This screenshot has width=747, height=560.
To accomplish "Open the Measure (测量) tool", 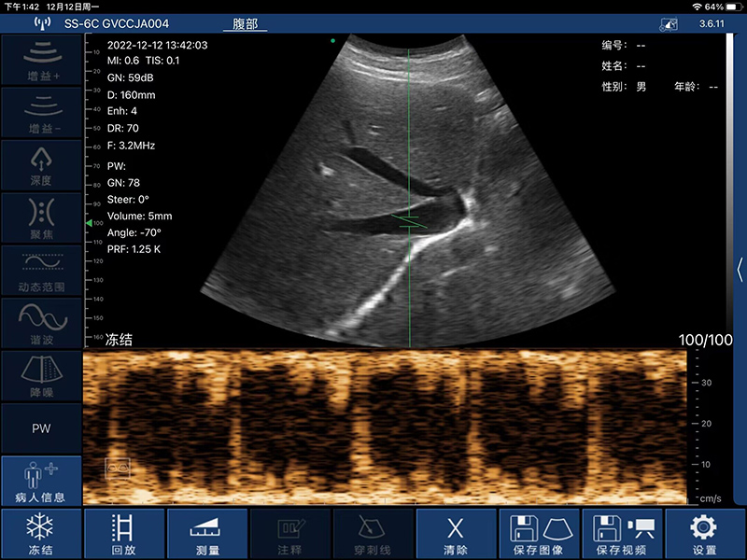I will point(207,535).
